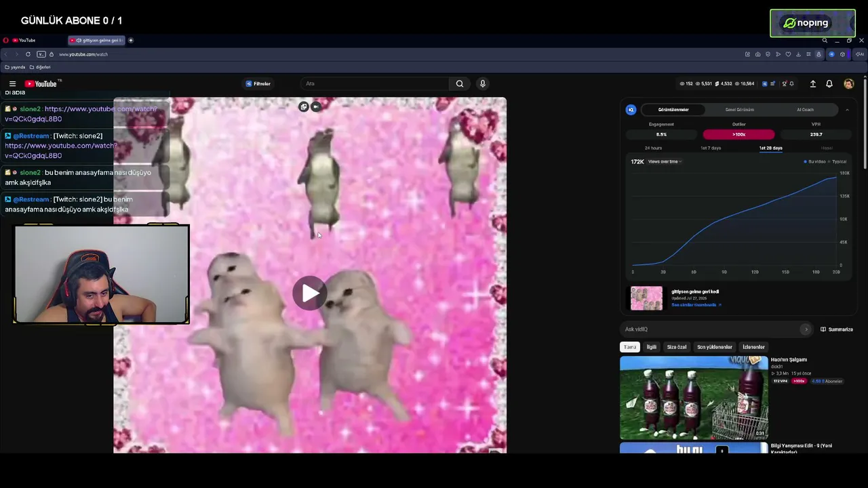This screenshot has height=488, width=868.
Task: Open a new browser tab
Action: click(x=131, y=40)
